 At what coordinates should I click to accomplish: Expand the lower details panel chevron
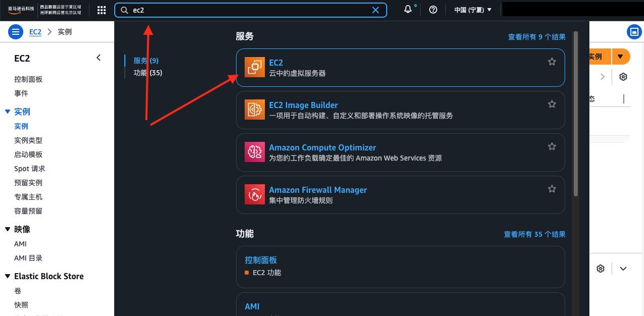623,269
